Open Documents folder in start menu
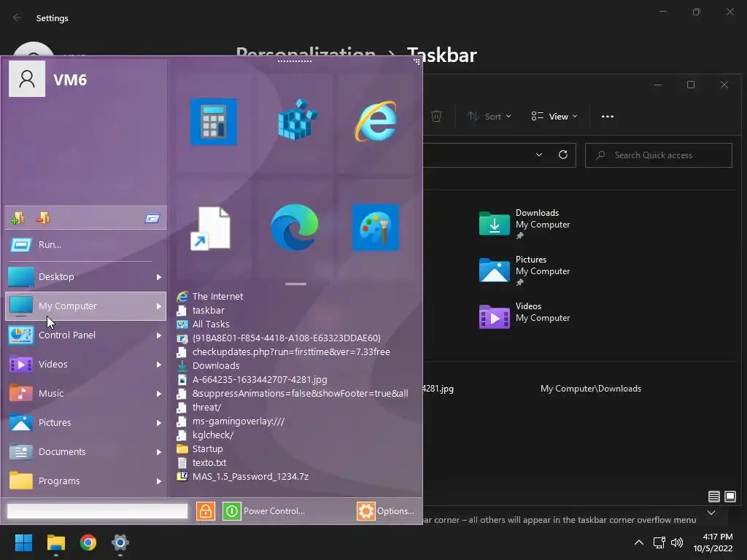The image size is (747, 560). 86,451
